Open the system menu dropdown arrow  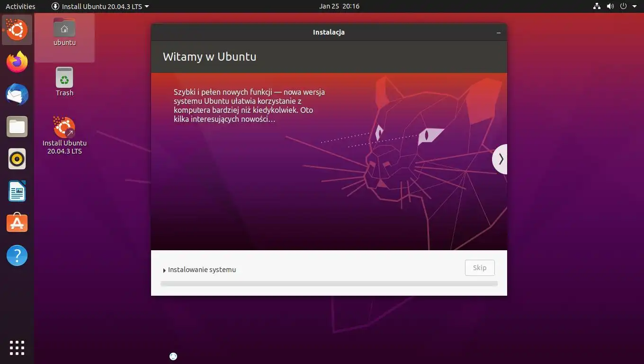635,7
